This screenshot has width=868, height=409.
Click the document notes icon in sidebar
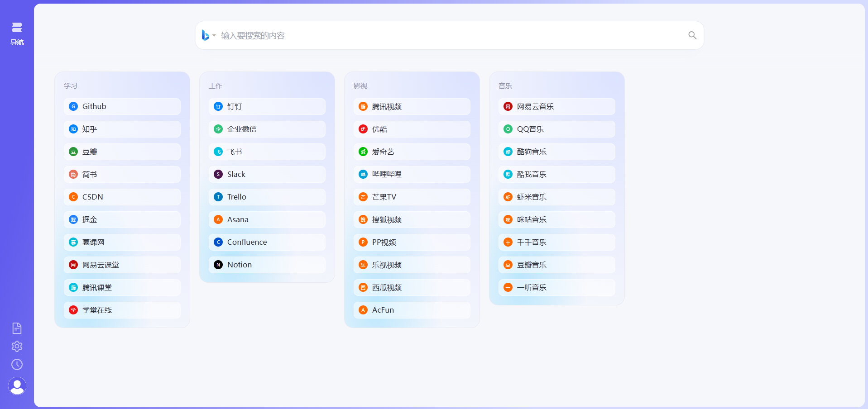click(17, 328)
